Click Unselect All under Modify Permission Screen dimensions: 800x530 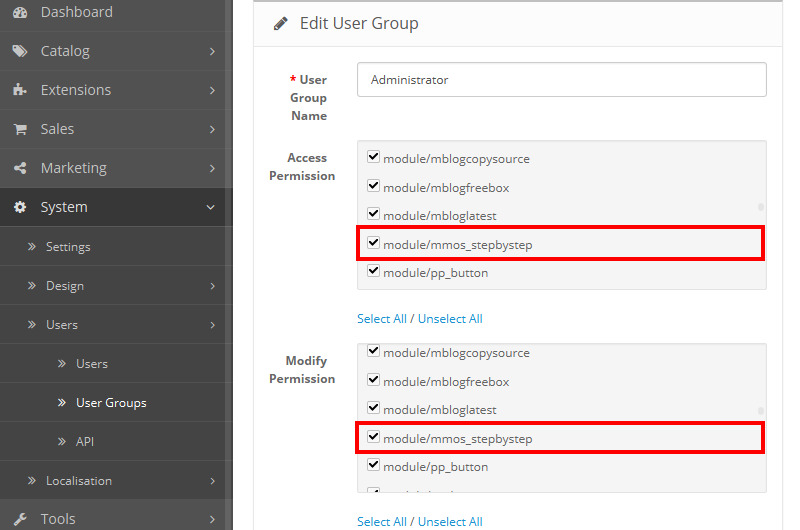450,522
